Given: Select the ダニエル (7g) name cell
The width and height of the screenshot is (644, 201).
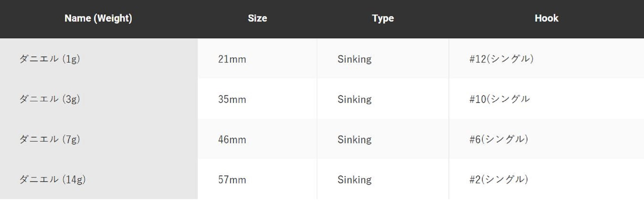Looking at the screenshot, I should 50,139.
